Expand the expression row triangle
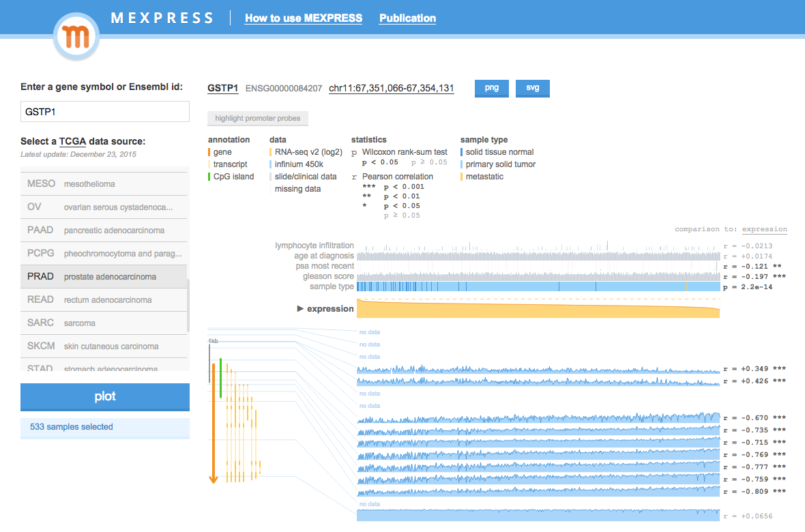Viewport: 805px width, 532px height. pos(300,309)
